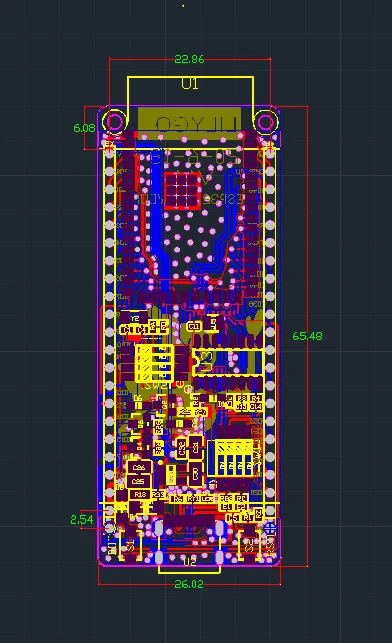Click the U2 USB connector designator
The width and height of the screenshot is (392, 643).
click(x=189, y=561)
